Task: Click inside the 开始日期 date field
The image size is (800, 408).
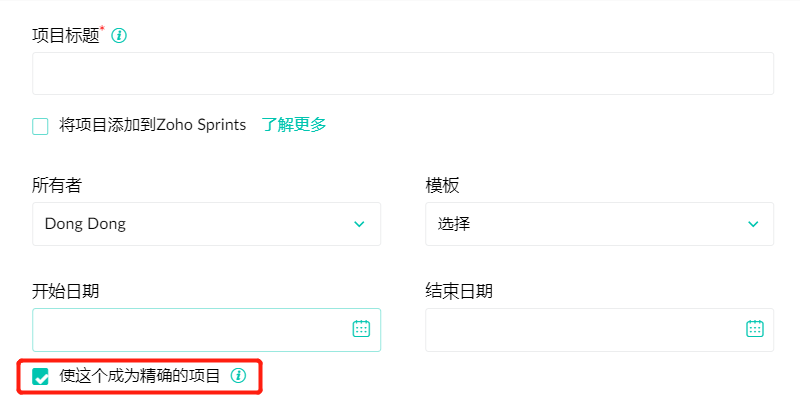Action: [190, 329]
